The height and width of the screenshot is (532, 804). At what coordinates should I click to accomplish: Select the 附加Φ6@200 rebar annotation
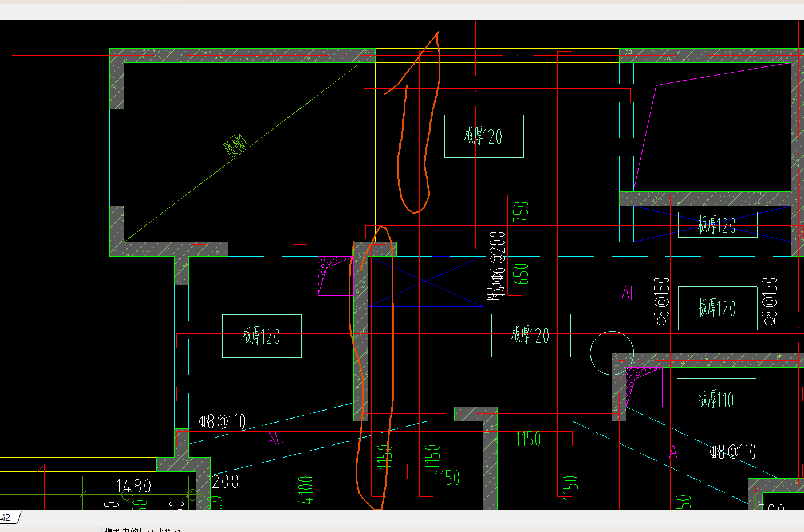pos(497,267)
